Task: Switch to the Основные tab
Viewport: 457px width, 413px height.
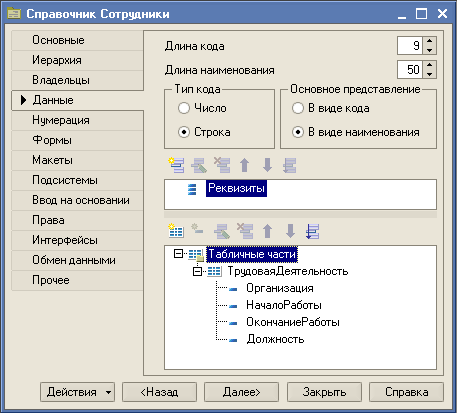Action: [x=77, y=40]
